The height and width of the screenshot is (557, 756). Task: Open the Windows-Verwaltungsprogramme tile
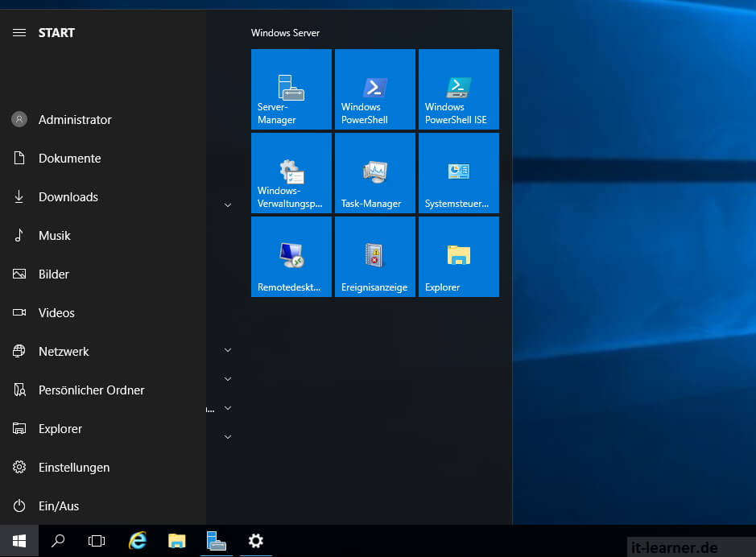pos(291,173)
